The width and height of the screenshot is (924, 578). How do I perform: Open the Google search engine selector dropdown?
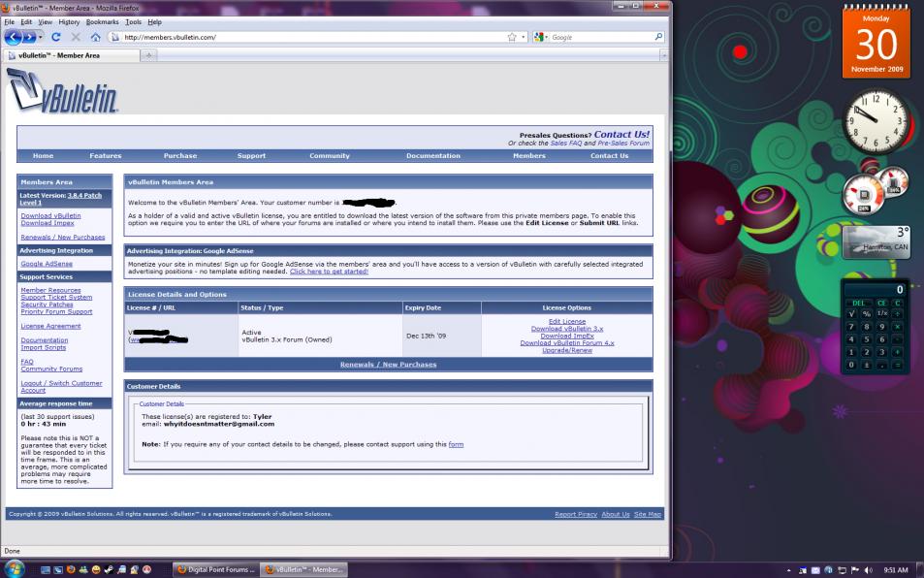click(540, 37)
